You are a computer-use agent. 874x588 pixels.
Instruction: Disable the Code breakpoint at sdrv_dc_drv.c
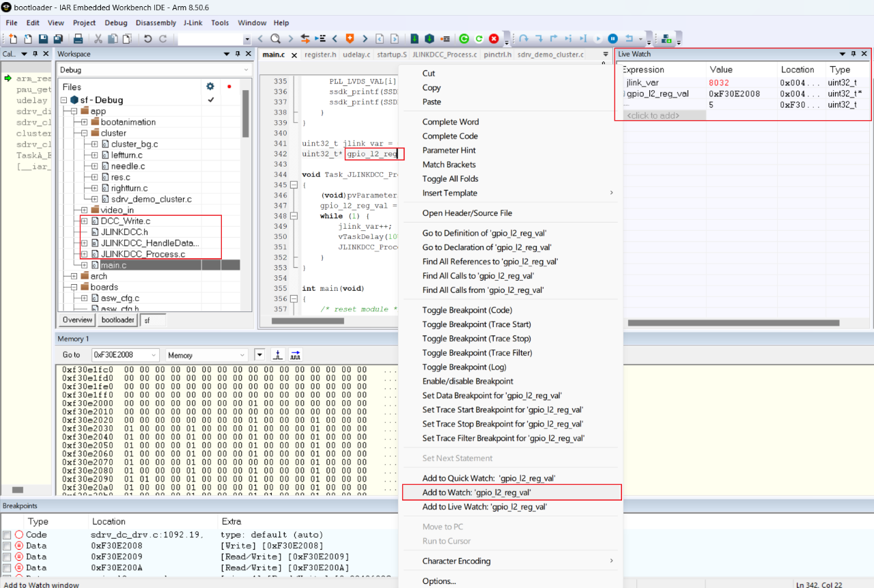coord(8,534)
